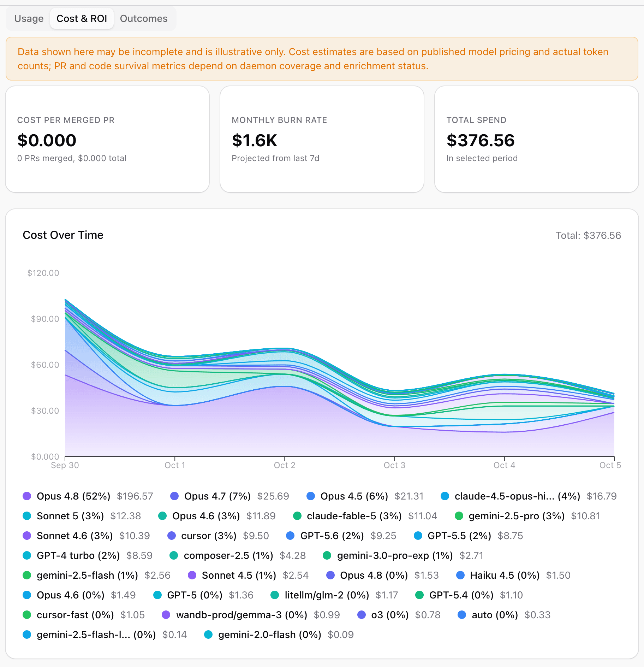Select the gemini-3.0-pro-exp legend entry
This screenshot has height=667, width=644.
click(403, 555)
